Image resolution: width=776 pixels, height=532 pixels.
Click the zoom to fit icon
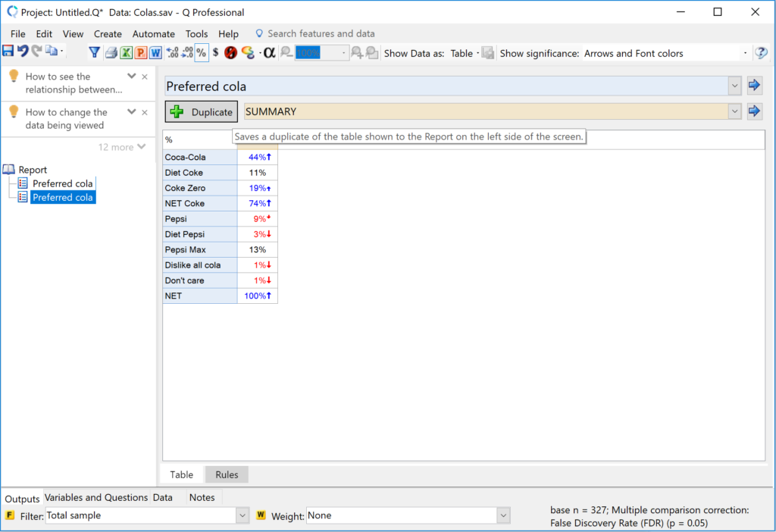tap(372, 52)
